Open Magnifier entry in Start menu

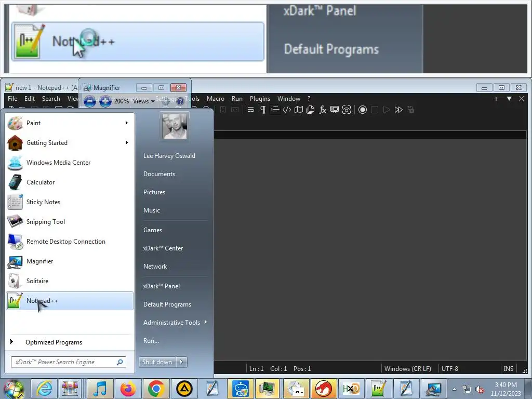click(x=70, y=261)
